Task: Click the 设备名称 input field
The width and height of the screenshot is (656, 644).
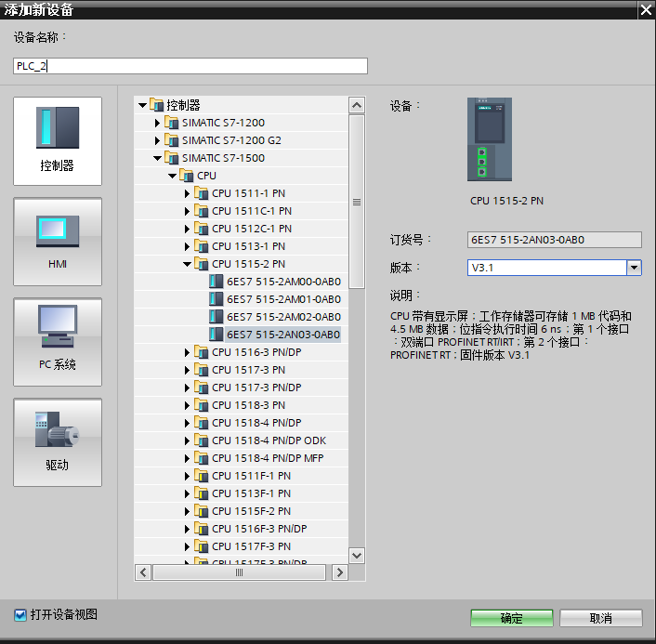Action: (190, 66)
